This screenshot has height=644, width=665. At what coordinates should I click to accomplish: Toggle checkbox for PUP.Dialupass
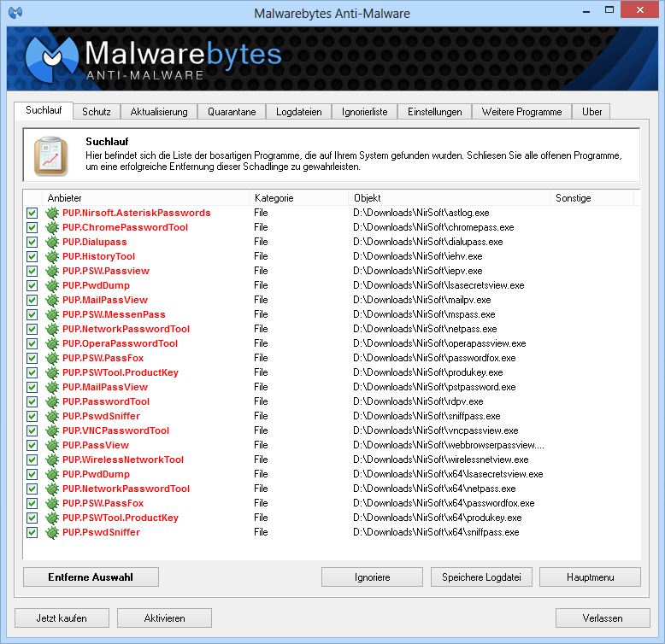point(32,242)
